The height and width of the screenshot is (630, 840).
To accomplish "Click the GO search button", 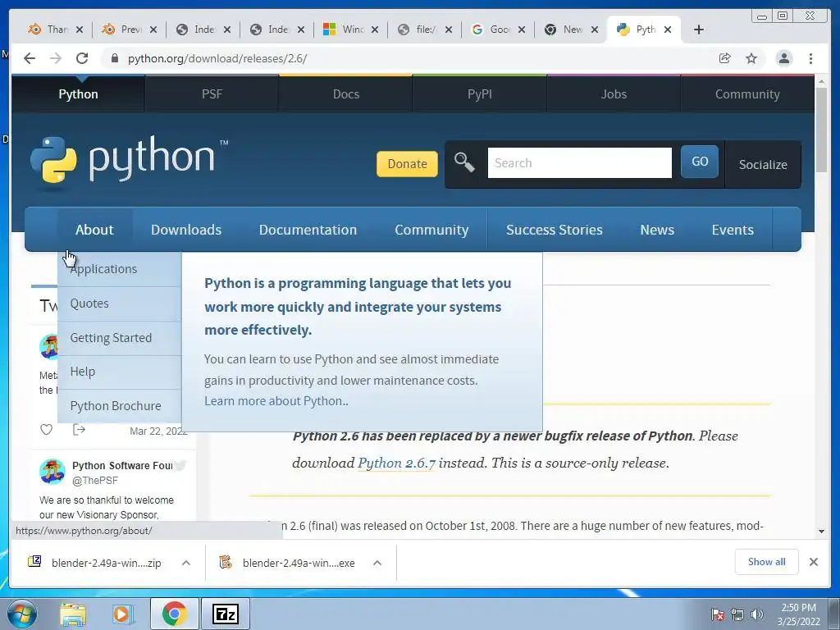I will pyautogui.click(x=700, y=162).
